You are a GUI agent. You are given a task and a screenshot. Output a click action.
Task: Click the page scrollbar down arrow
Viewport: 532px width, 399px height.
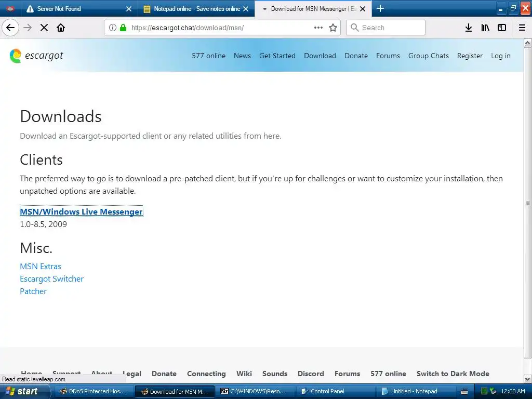(x=528, y=379)
